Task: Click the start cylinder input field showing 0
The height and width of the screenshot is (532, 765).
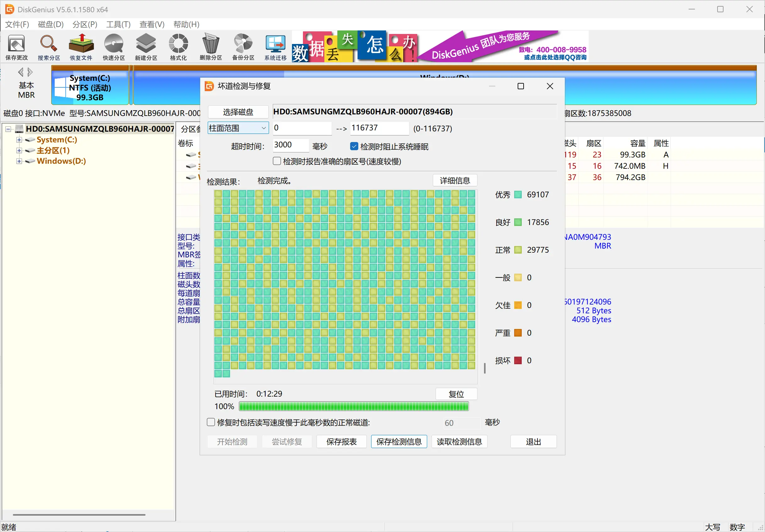Action: pos(302,128)
